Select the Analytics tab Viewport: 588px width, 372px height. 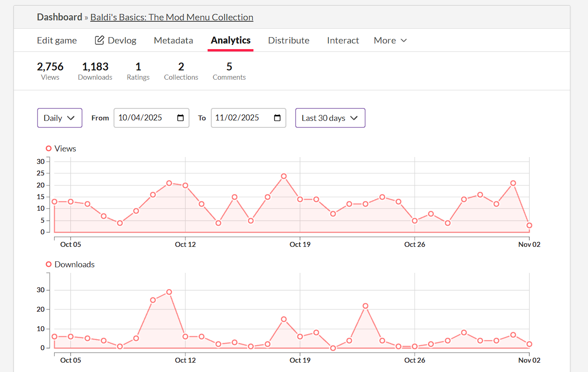pyautogui.click(x=231, y=40)
